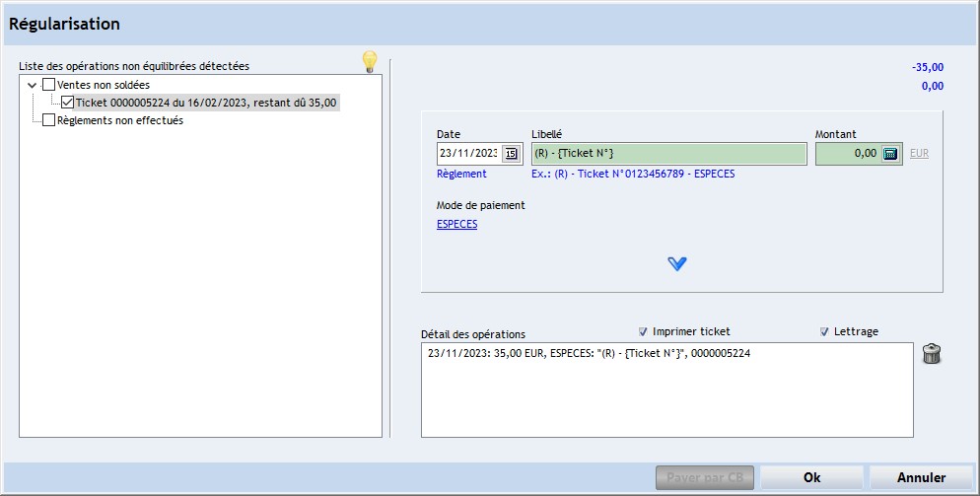Click the EUR currency link

[x=919, y=154]
